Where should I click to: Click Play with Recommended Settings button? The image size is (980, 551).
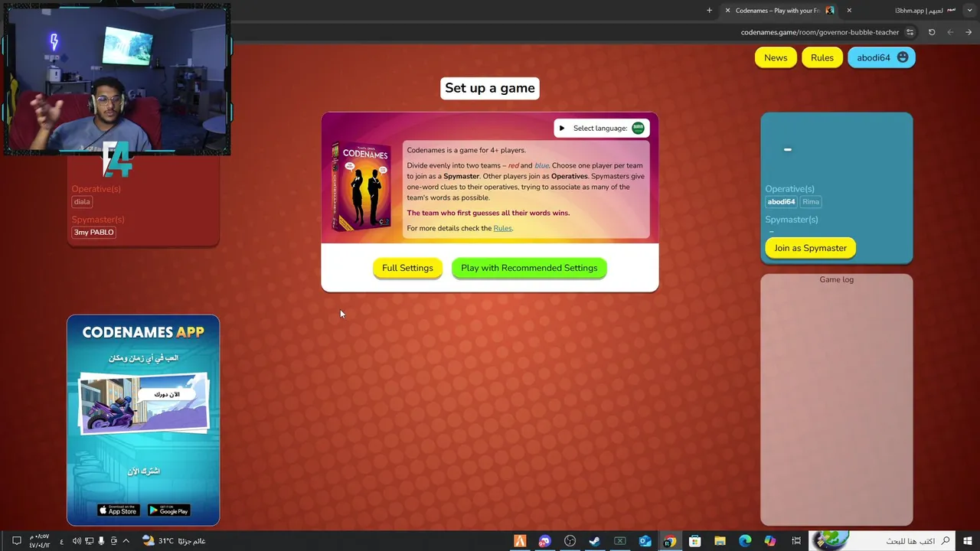[529, 268]
